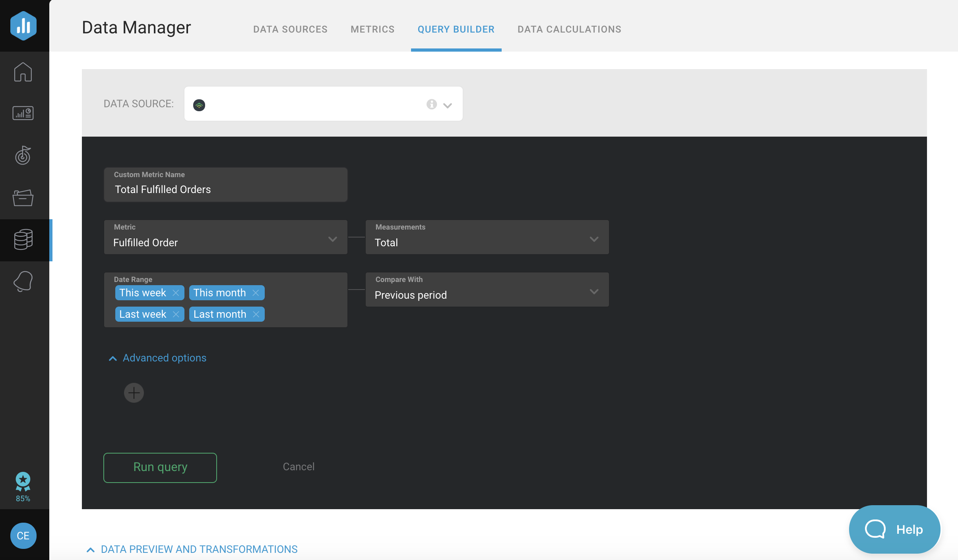
Task: Open the Home sidebar icon
Action: point(23,72)
